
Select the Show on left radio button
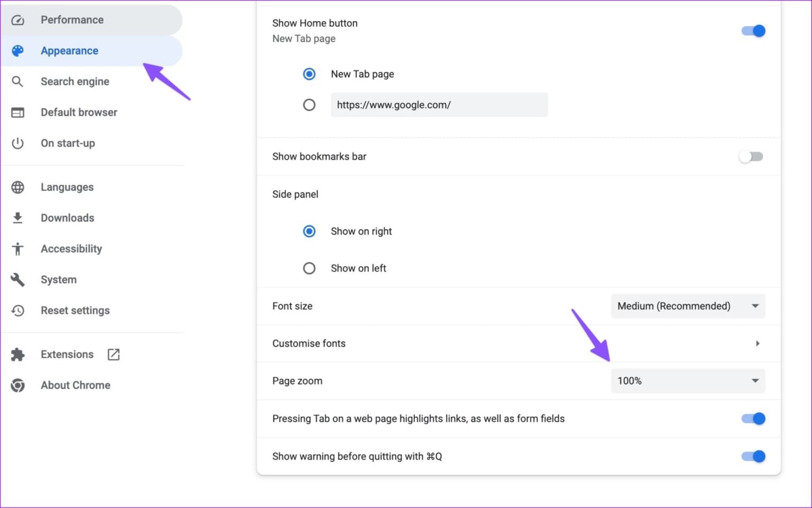309,268
